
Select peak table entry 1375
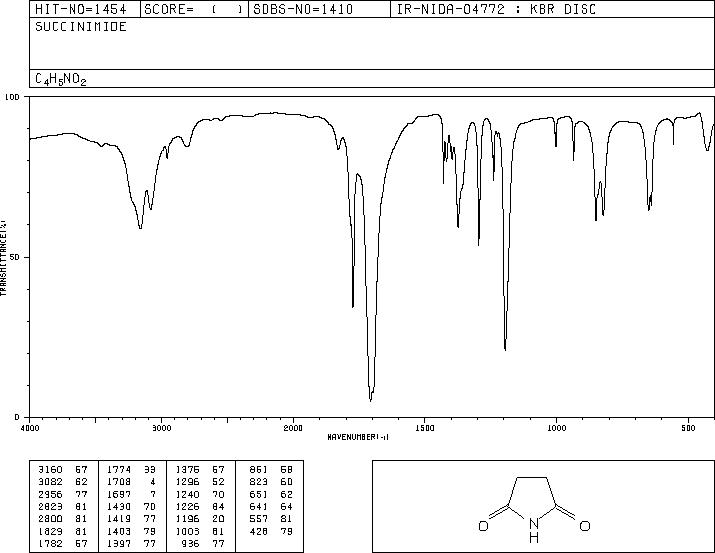(200, 470)
